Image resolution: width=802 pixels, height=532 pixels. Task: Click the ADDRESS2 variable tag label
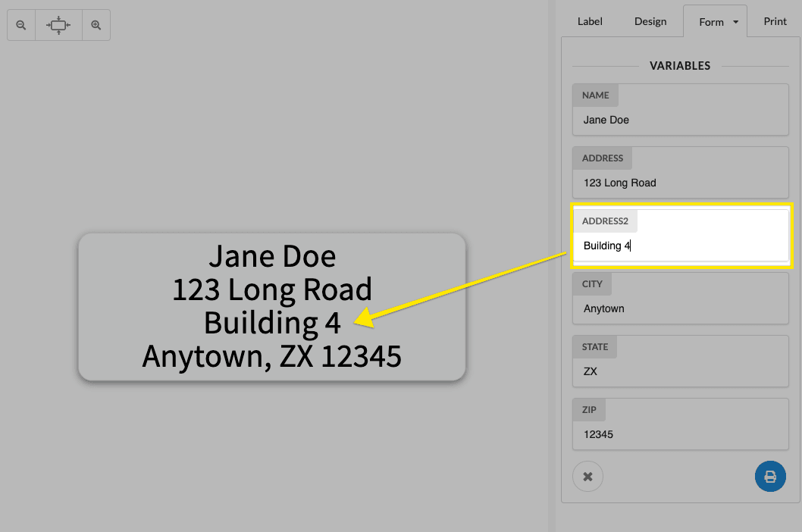pyautogui.click(x=606, y=221)
